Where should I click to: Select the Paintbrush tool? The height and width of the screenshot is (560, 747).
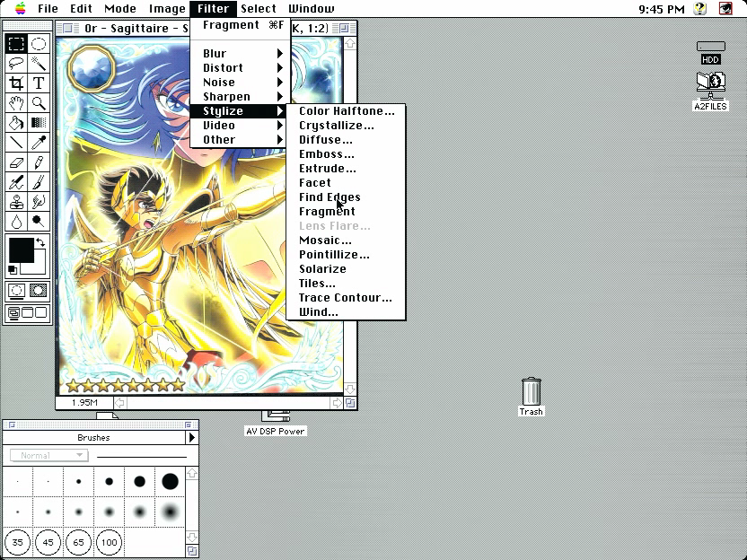[39, 182]
